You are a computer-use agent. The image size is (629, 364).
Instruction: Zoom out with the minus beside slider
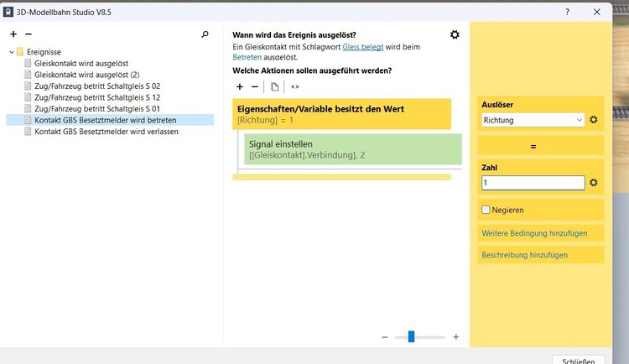click(385, 337)
